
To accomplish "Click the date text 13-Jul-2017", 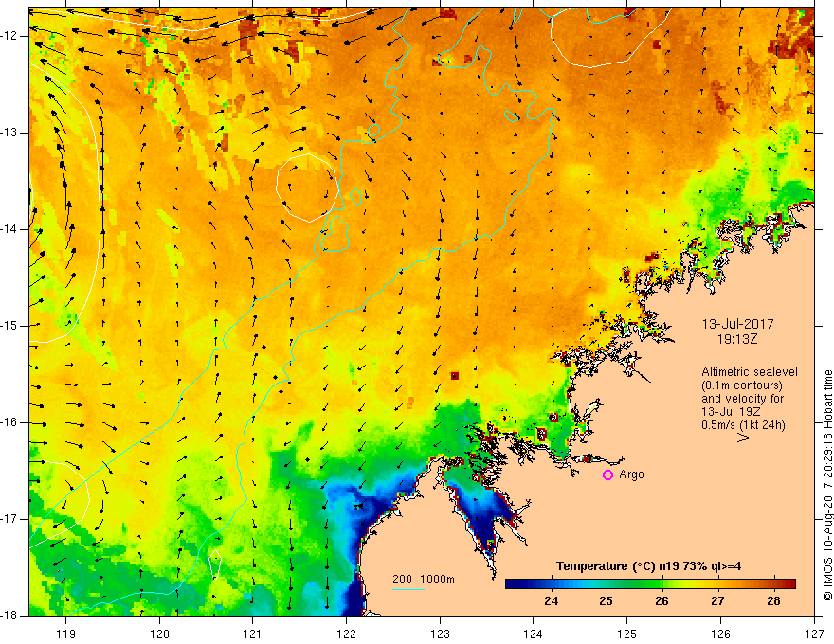I will tap(737, 324).
